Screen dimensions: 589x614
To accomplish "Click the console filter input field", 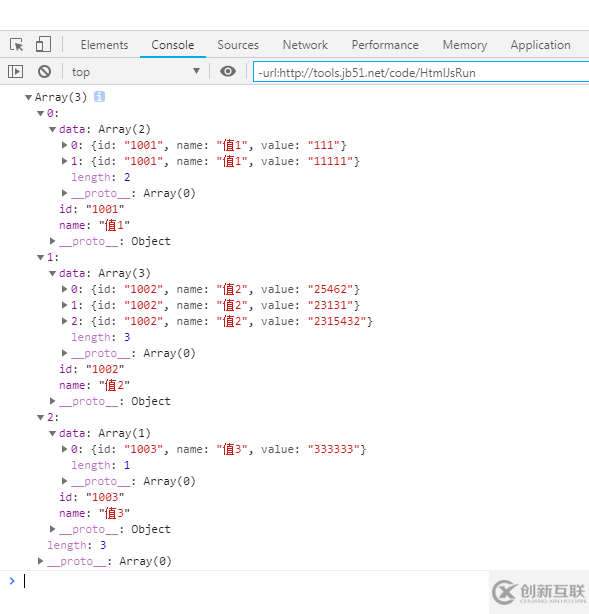I will point(421,72).
